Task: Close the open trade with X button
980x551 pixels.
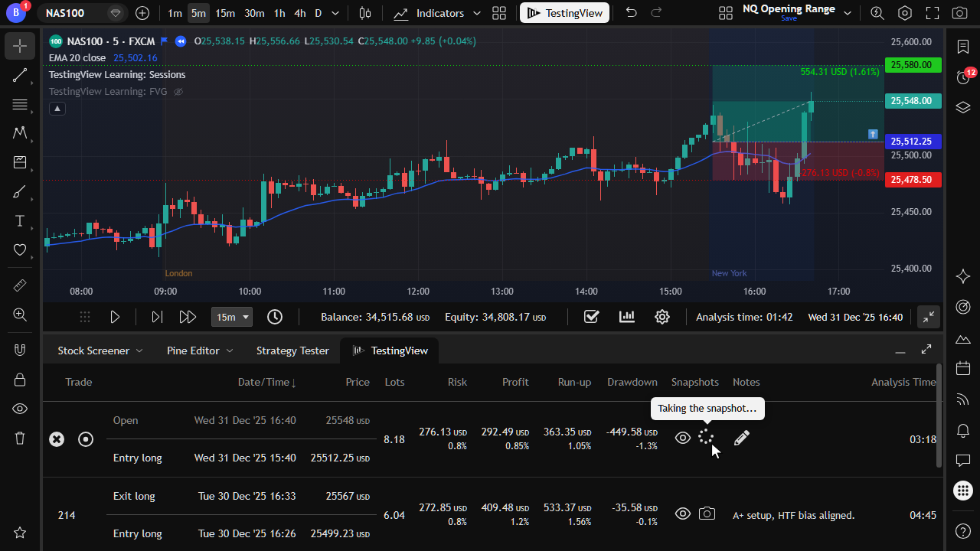Action: click(57, 439)
